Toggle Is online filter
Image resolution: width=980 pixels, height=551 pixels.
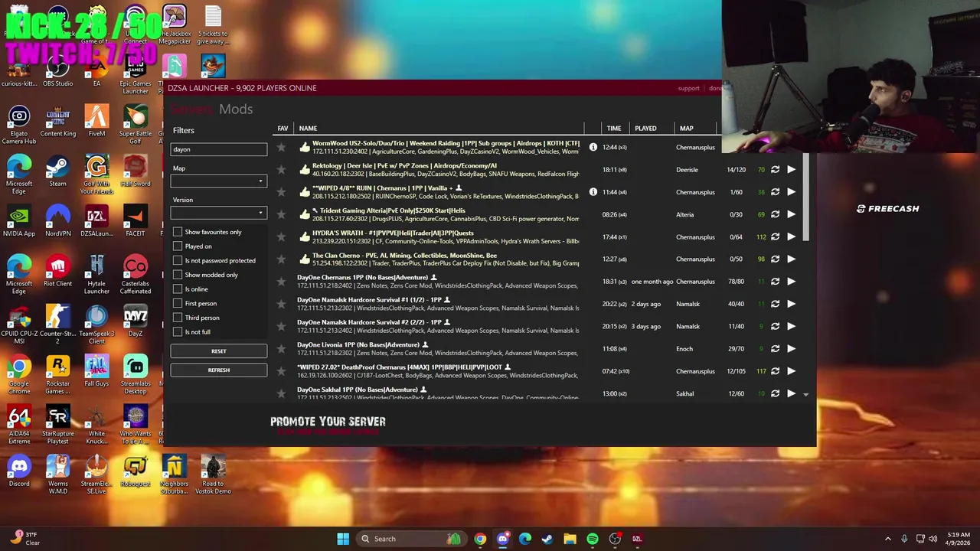click(178, 289)
